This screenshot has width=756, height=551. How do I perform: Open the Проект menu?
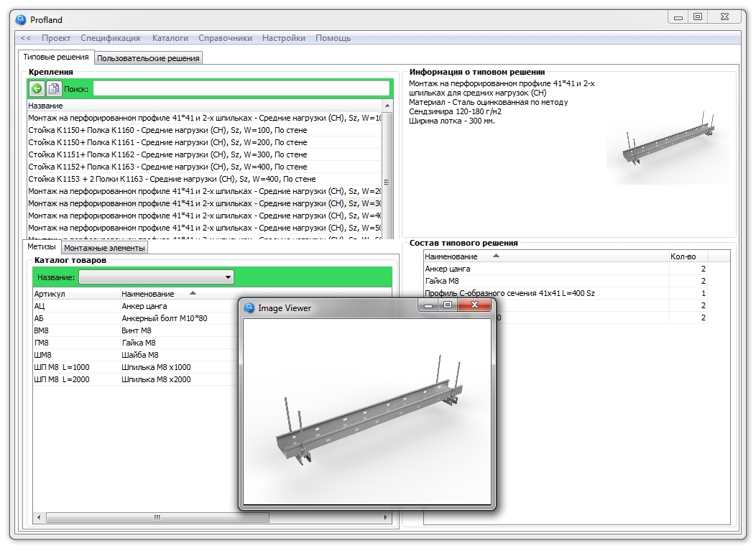56,38
